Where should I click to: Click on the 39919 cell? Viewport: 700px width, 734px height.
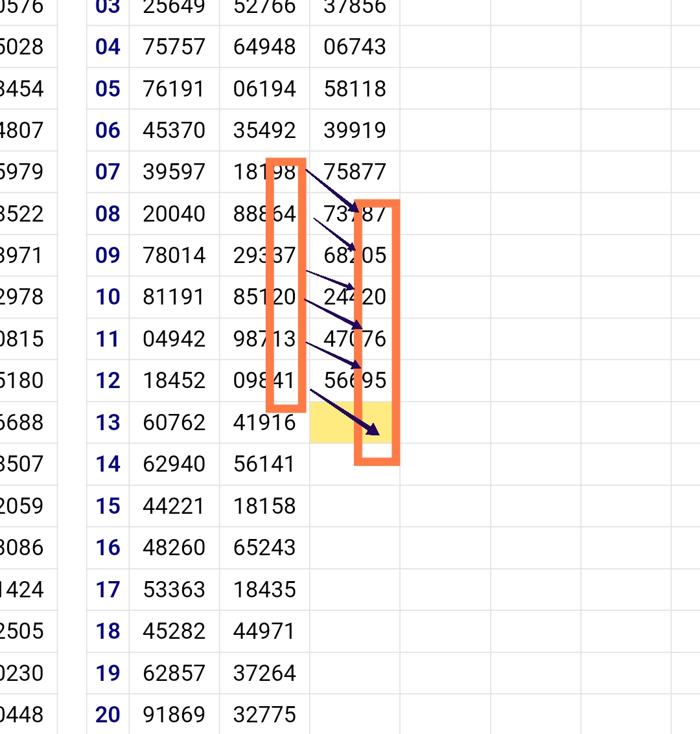point(355,130)
